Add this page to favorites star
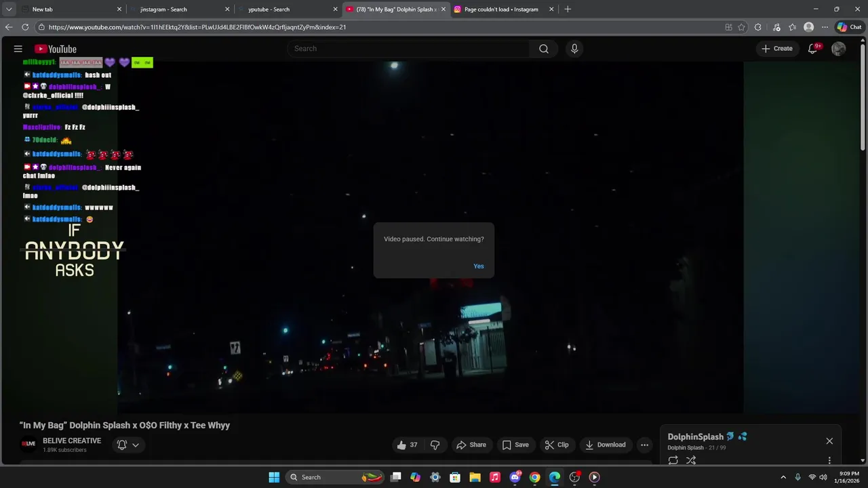 [x=741, y=27]
